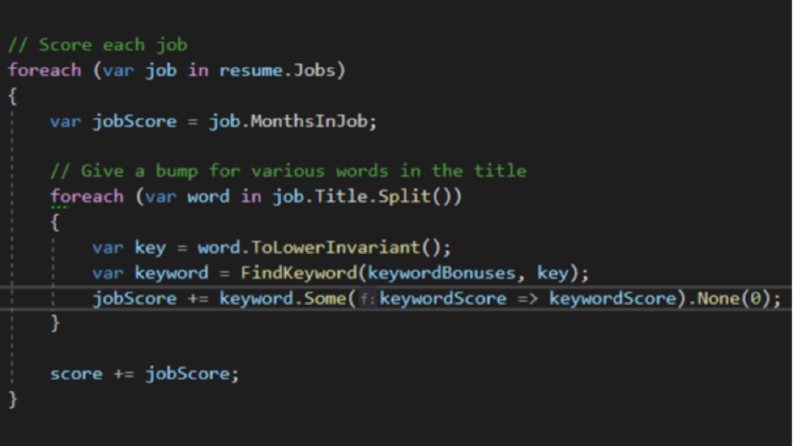The image size is (793, 446).
Task: Click the outer 'foreach' keyword
Action: click(x=45, y=70)
